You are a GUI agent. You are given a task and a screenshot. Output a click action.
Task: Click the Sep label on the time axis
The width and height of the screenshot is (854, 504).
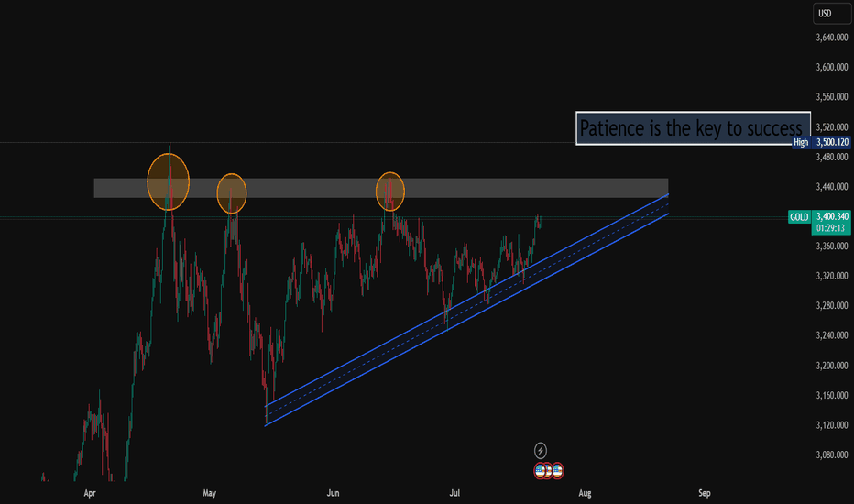point(705,493)
